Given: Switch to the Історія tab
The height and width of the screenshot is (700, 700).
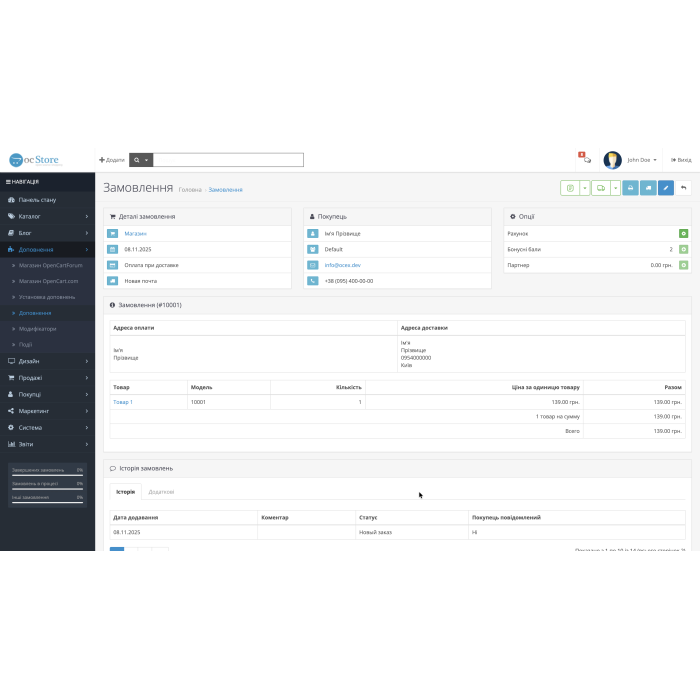Looking at the screenshot, I should click(x=125, y=492).
